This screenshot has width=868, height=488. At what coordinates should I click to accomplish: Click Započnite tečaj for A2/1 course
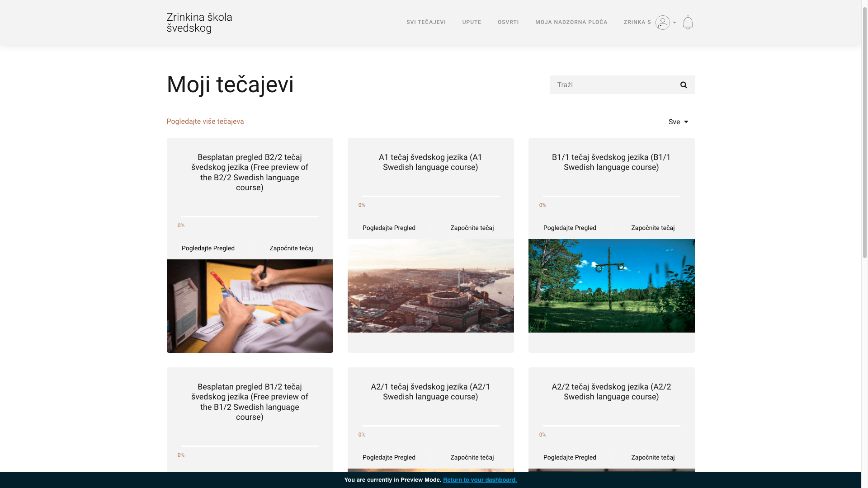[x=472, y=458]
